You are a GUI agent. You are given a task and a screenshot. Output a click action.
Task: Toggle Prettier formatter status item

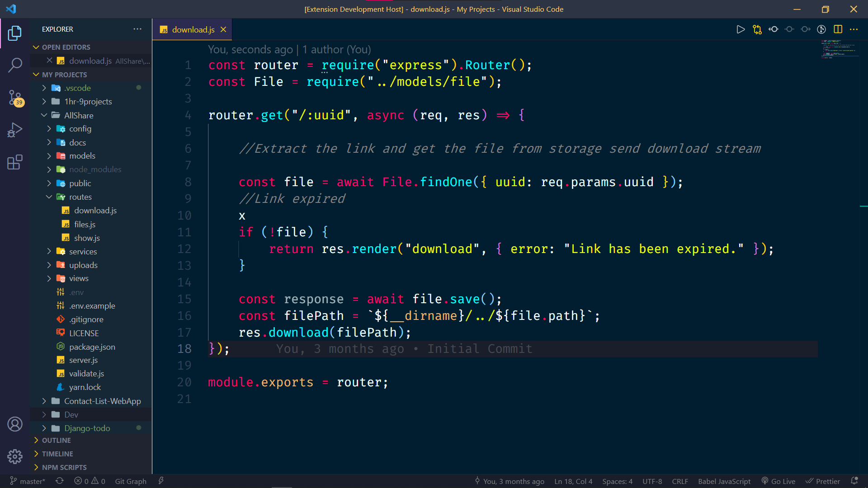coord(823,481)
